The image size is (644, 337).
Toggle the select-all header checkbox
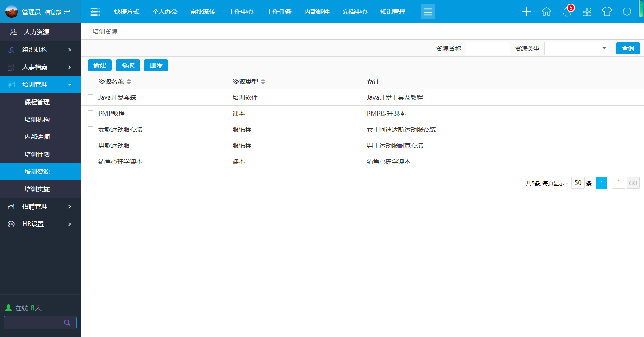point(91,82)
